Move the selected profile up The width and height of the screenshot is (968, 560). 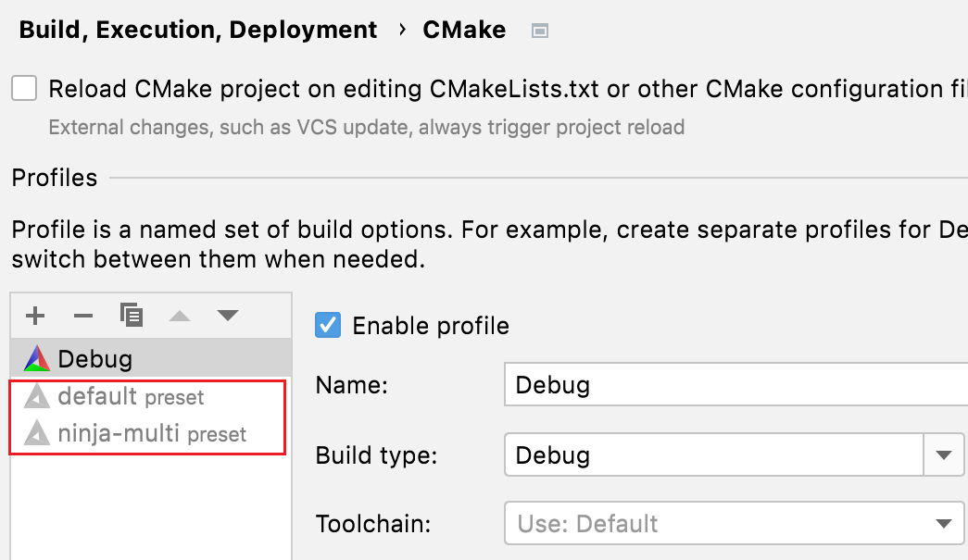180,316
